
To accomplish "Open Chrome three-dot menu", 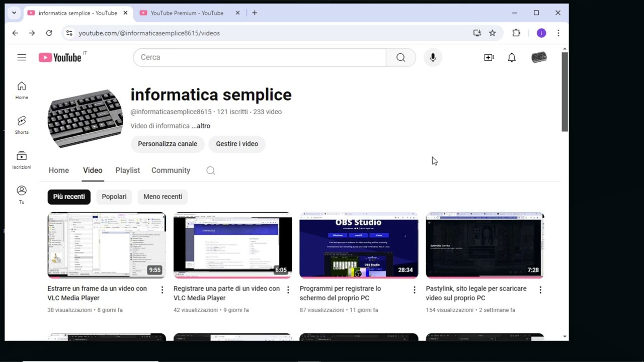I will 558,33.
